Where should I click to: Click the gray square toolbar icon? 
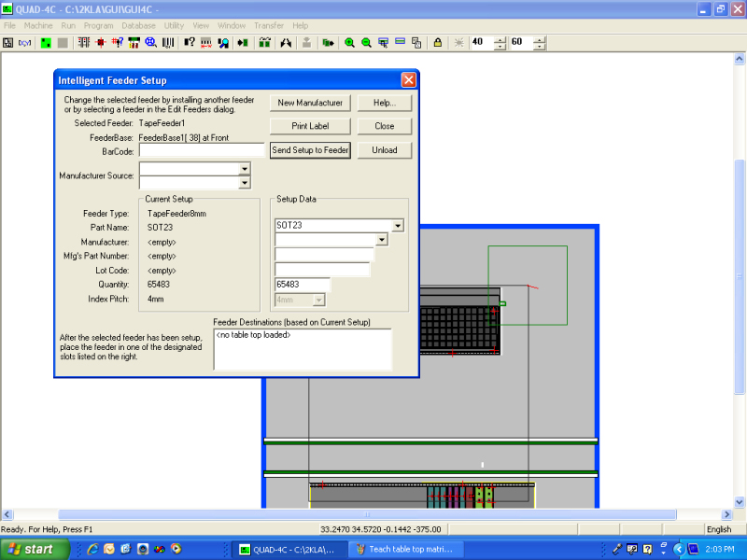(63, 43)
